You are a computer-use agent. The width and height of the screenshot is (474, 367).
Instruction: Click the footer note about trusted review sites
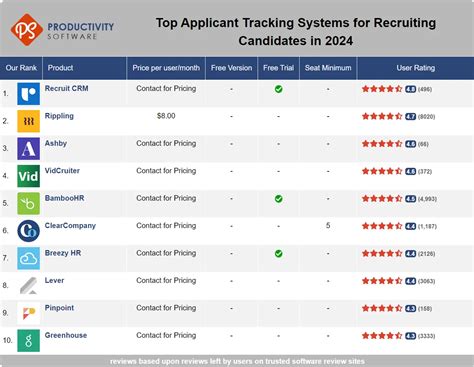tap(237, 361)
